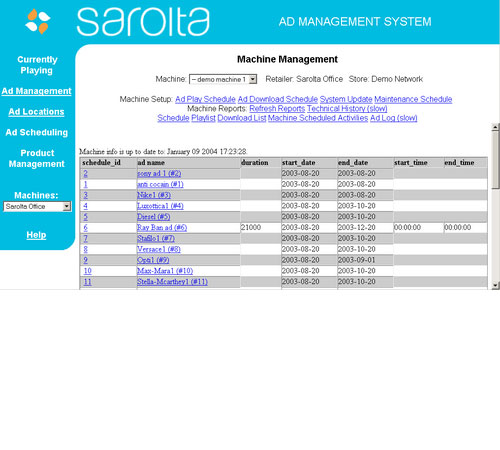Open the Ad Log (slow) link

tap(394, 118)
